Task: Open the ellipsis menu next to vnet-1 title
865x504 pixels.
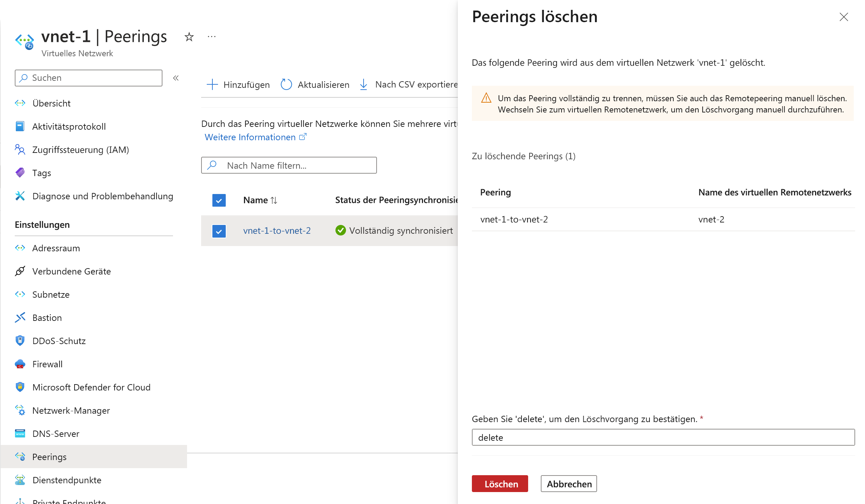Action: pyautogui.click(x=211, y=36)
